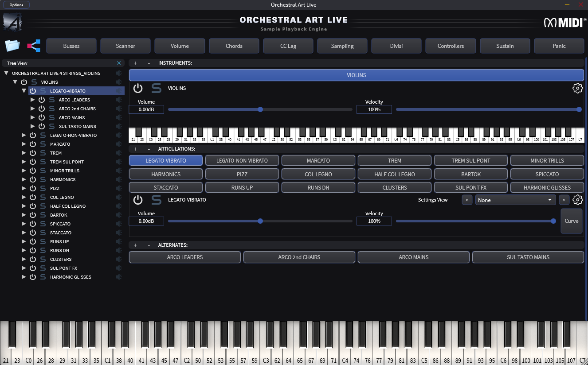This screenshot has height=365, width=588.
Task: Open the Chords panel
Action: (234, 46)
